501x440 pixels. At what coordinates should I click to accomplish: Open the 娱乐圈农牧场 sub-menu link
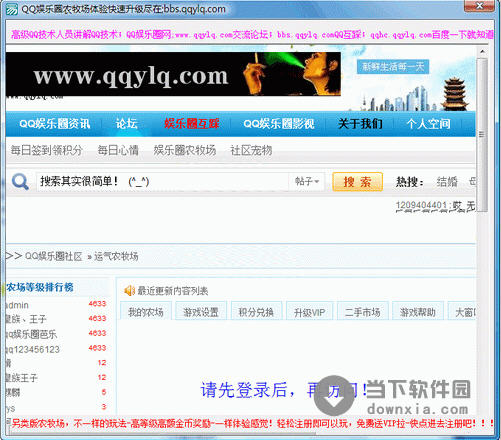(185, 150)
